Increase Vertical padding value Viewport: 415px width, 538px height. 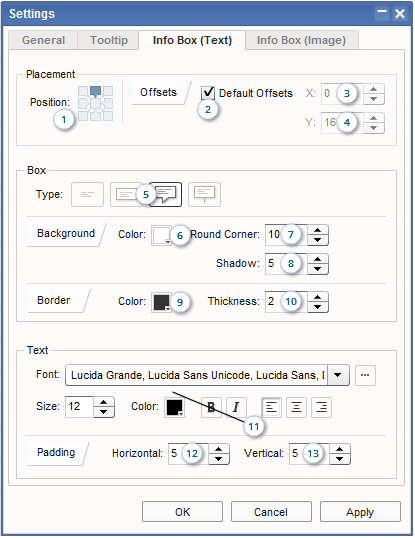340,449
